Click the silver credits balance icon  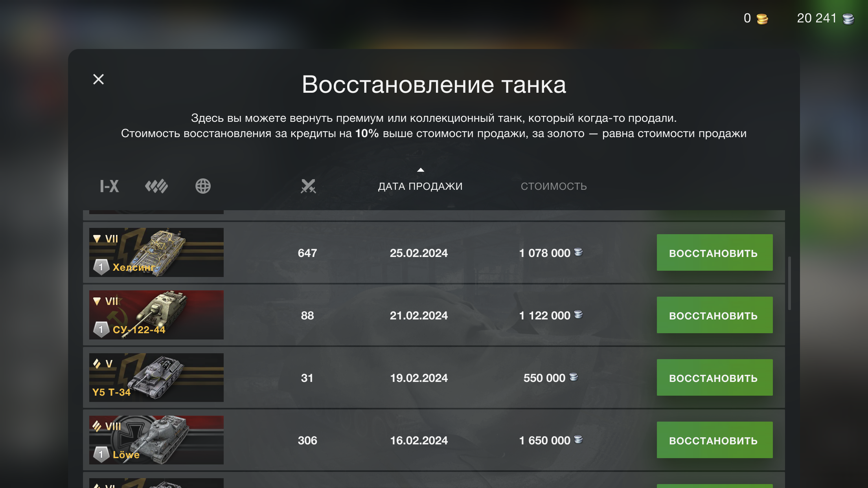coord(848,19)
